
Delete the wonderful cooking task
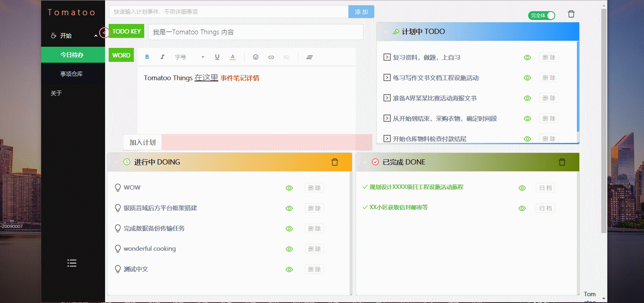[314, 249]
